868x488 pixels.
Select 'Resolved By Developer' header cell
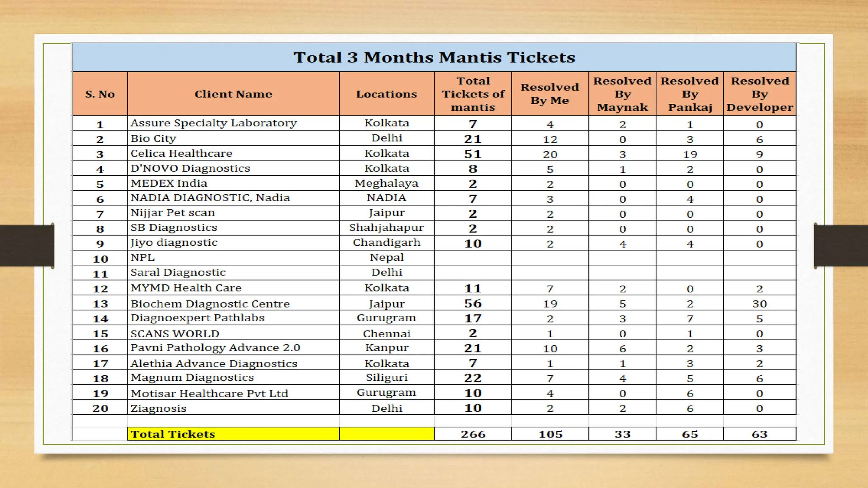tap(759, 94)
